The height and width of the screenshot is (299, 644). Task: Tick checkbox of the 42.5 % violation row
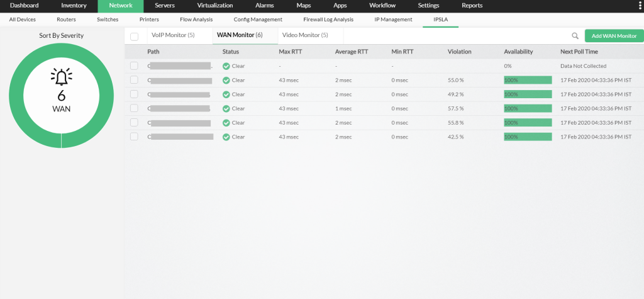tap(135, 137)
